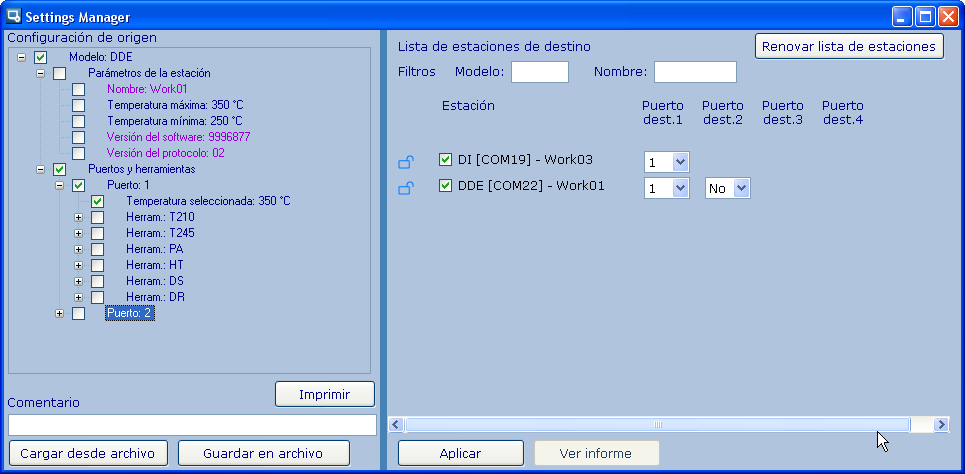Expand the Herram.: DR node
Image resolution: width=965 pixels, height=474 pixels.
79,297
